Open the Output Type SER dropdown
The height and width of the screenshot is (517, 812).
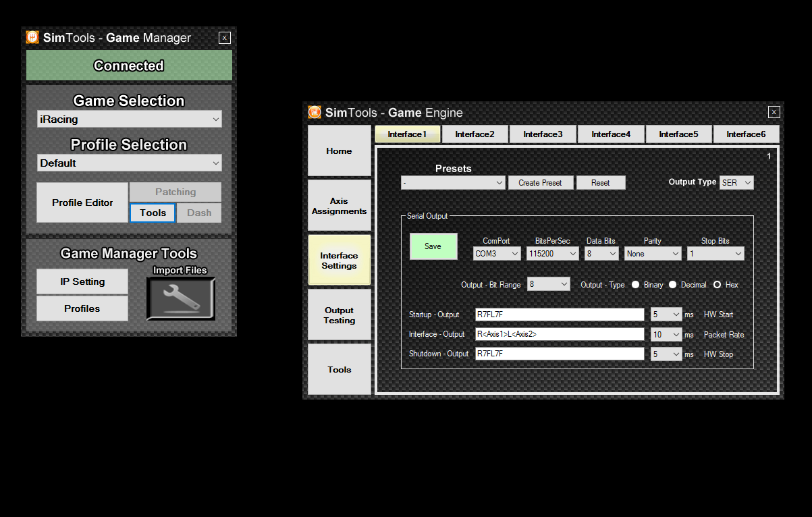coord(736,183)
